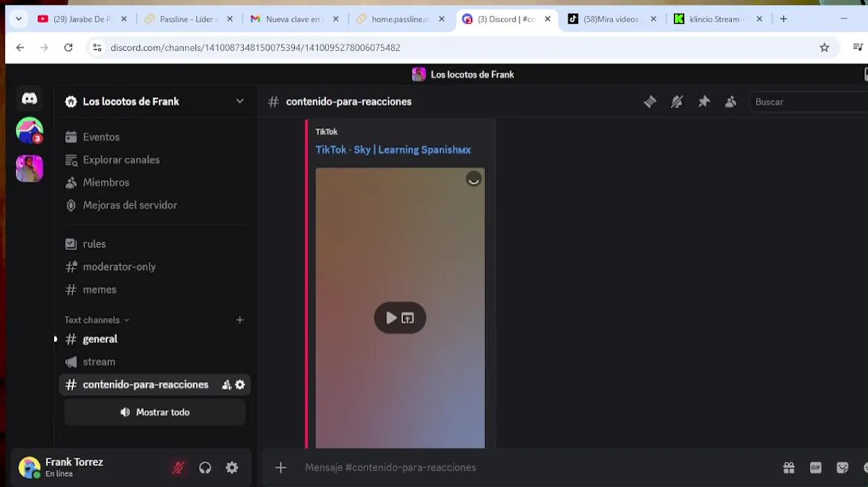Screen dimensions: 868x487
Task: Open a new browser tab
Action: coord(783,19)
